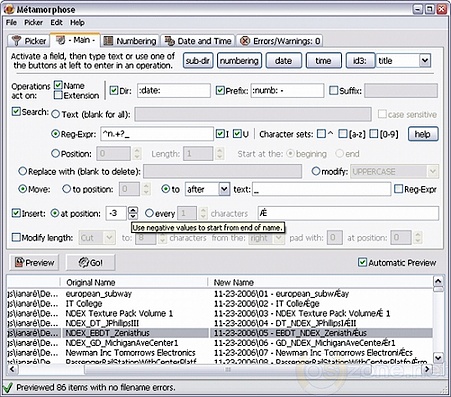Viewport: 451px width, 397px height.
Task: Click the regex help button
Action: [423, 134]
